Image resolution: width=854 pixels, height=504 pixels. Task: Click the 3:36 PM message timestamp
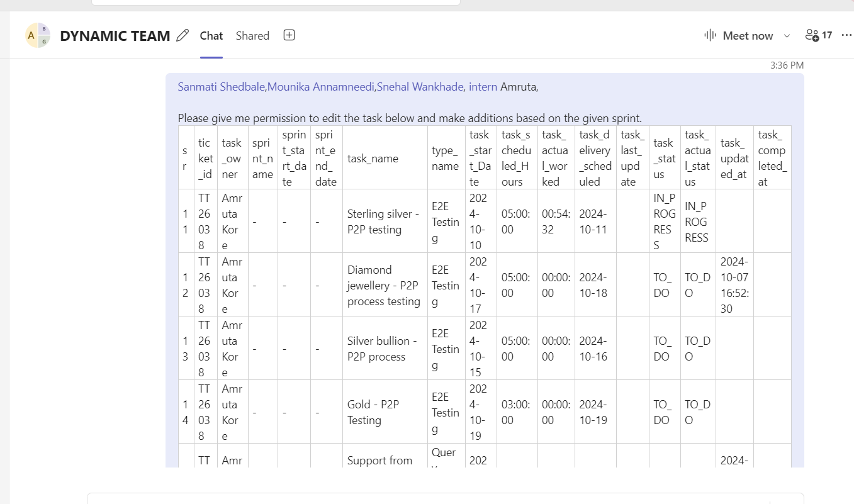[787, 65]
